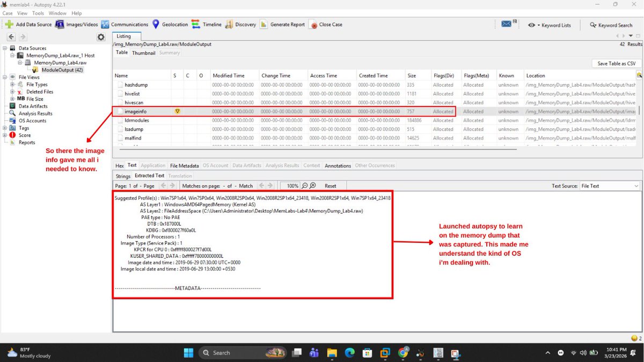
Task: Open Microsoft Edge from the taskbar
Action: (x=349, y=353)
